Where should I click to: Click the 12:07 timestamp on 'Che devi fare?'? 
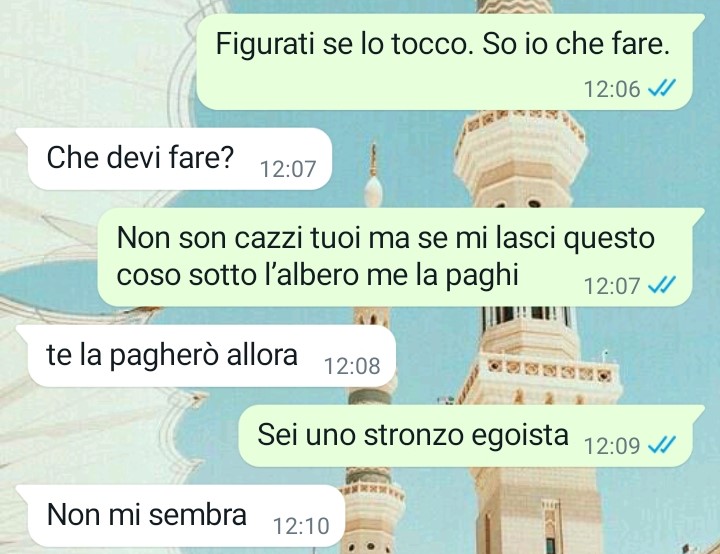288,169
